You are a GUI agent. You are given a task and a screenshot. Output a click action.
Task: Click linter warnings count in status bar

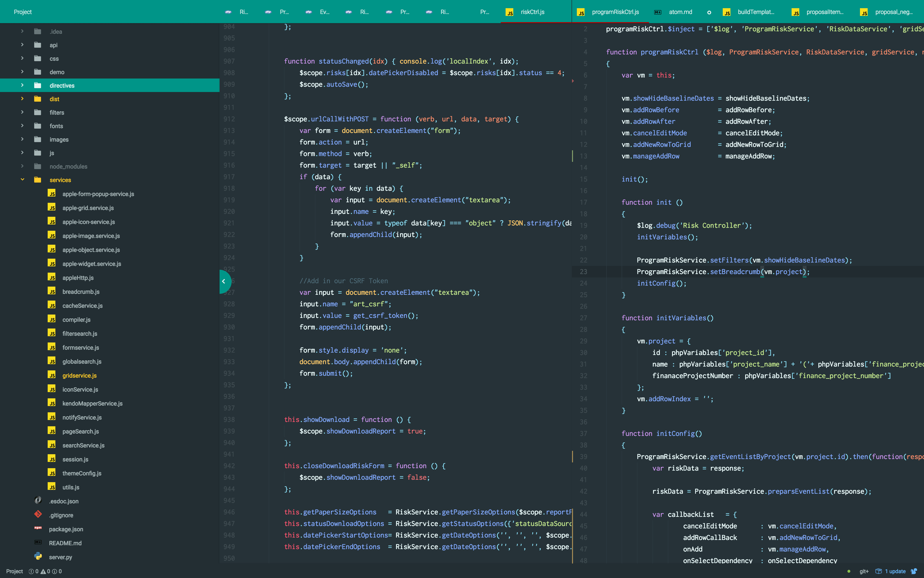(46, 571)
